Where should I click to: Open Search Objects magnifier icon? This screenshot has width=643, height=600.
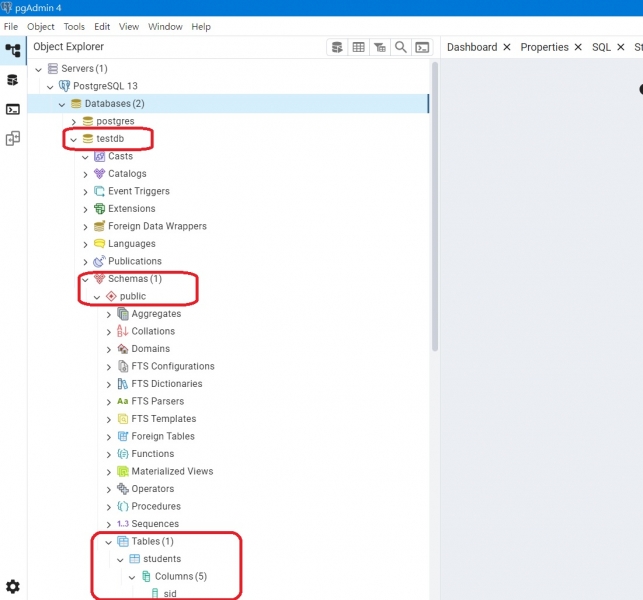pyautogui.click(x=401, y=47)
